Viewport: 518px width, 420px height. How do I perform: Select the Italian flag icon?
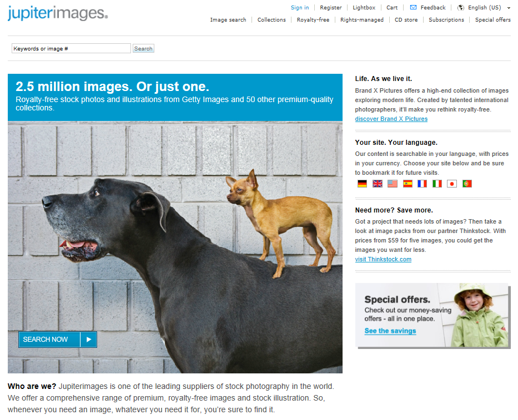437,184
